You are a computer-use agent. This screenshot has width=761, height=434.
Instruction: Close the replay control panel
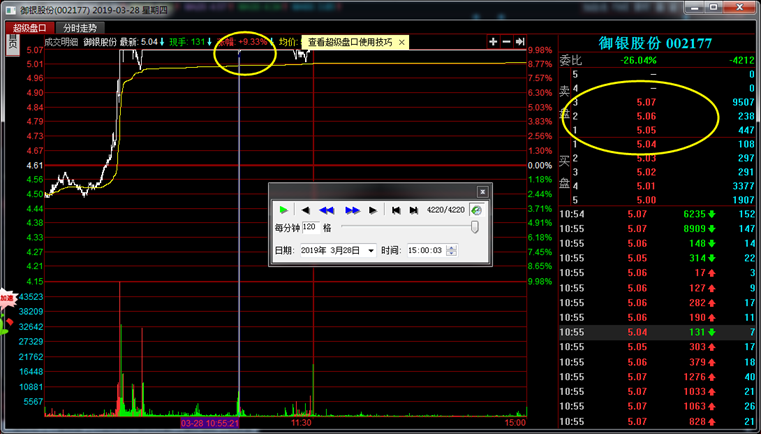click(482, 191)
